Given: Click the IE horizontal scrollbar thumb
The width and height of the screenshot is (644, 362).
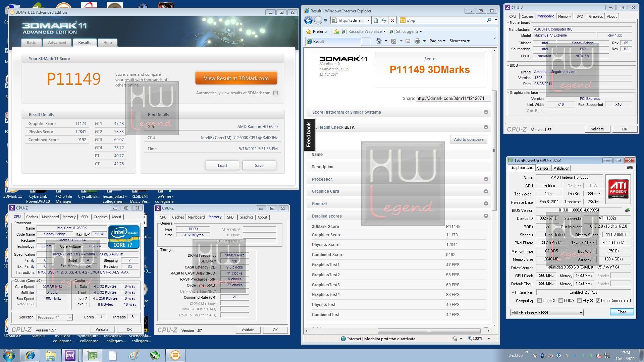Looking at the screenshot, I should click(429, 331).
